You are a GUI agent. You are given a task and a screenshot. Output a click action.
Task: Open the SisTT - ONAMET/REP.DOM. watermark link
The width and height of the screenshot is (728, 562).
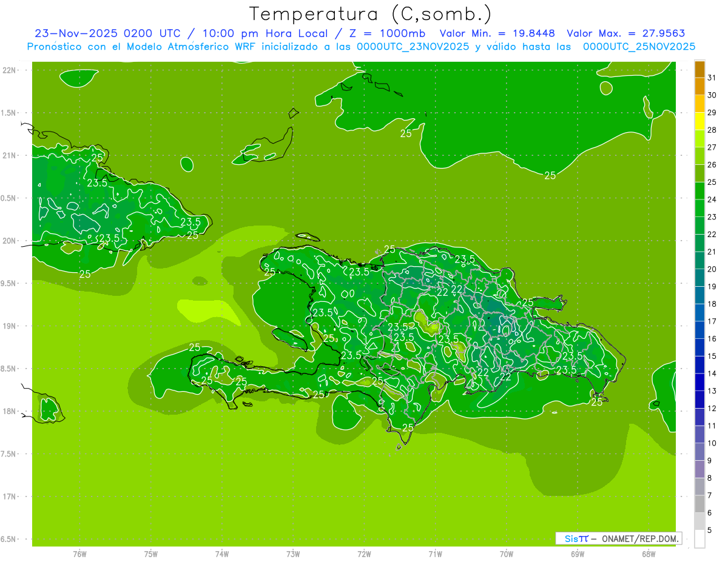pos(619,538)
